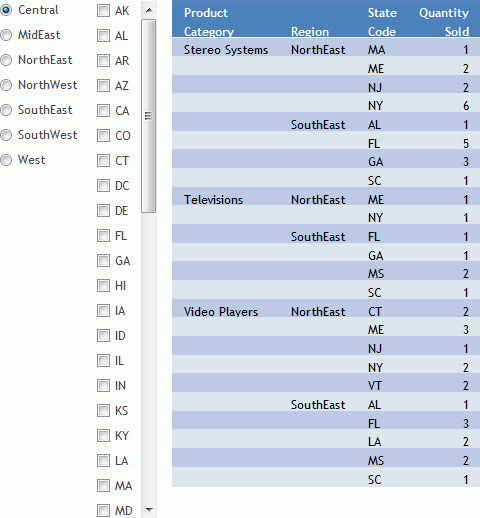Click the Product Category column header
The image size is (480, 518).
[209, 22]
